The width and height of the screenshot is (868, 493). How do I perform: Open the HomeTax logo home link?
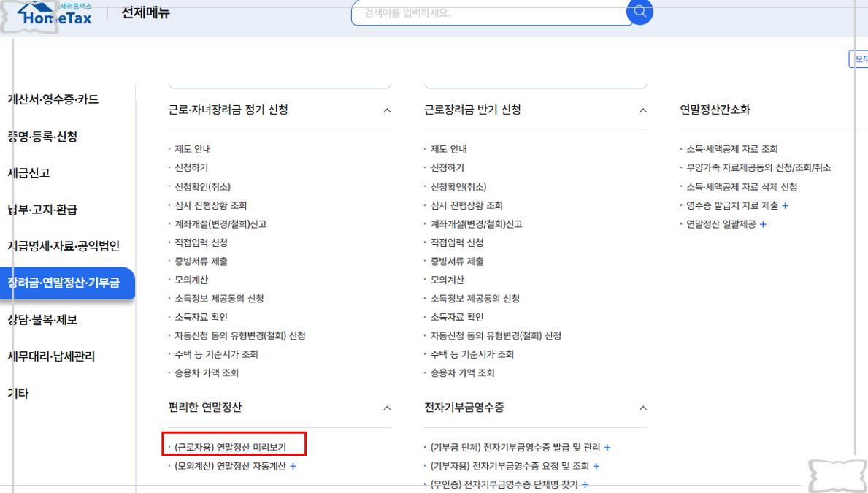55,14
